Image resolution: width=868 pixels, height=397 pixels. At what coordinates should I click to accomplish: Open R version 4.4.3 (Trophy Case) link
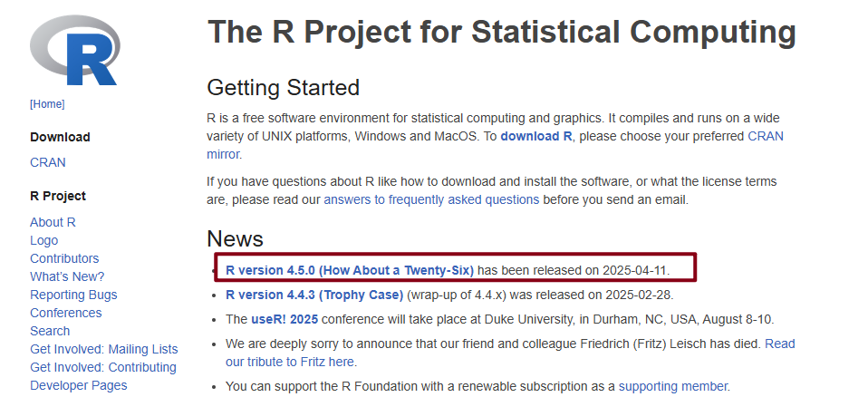[x=314, y=295]
